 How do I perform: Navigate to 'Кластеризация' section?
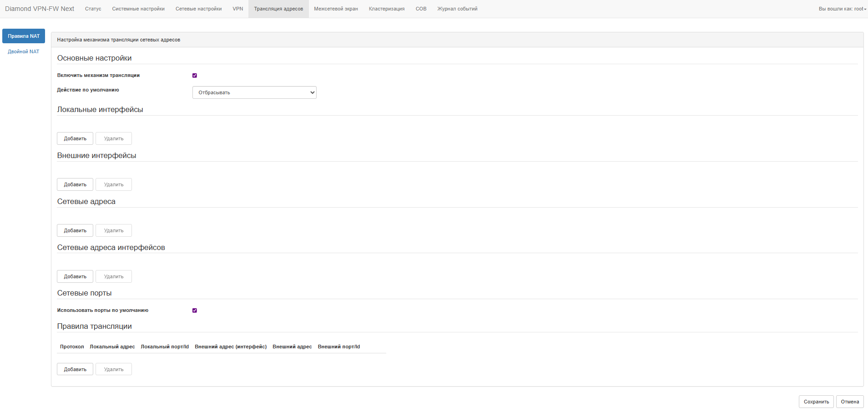click(x=386, y=9)
